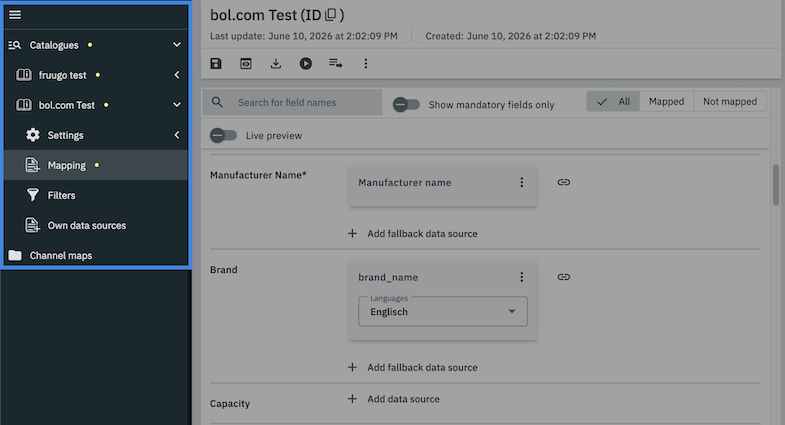Open the hamburger menu icon
The image size is (785, 425).
point(15,15)
